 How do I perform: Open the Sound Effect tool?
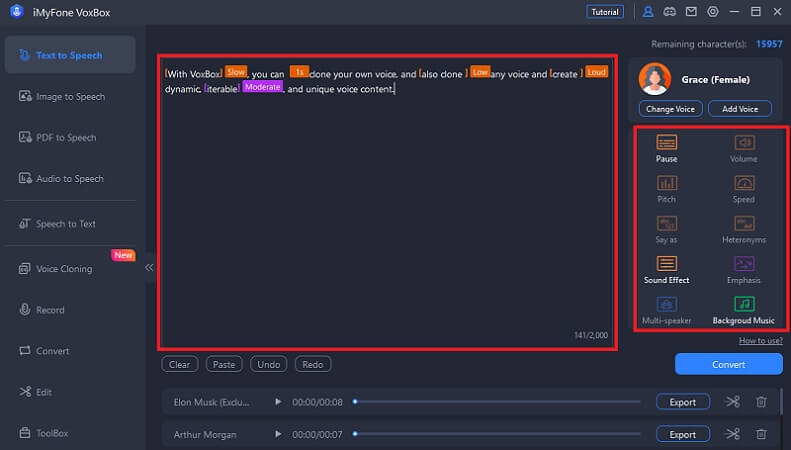[x=666, y=263]
